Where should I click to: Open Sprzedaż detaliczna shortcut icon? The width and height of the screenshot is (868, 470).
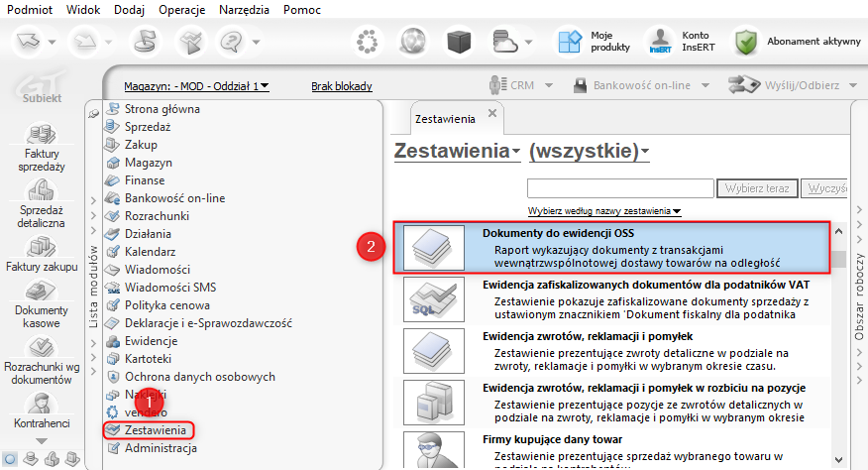point(42,190)
